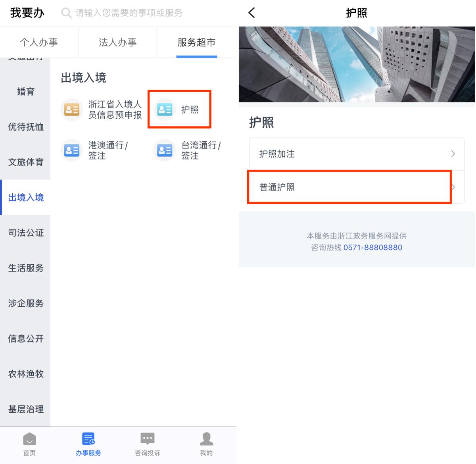Screen dimensions: 476x464
Task: Select the 服务超市 tab
Action: pyautogui.click(x=196, y=42)
